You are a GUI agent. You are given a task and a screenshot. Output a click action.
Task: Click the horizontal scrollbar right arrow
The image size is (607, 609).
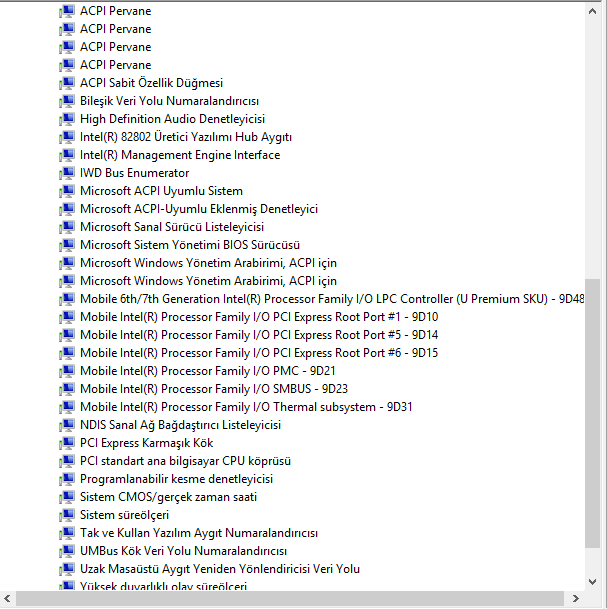click(575, 599)
